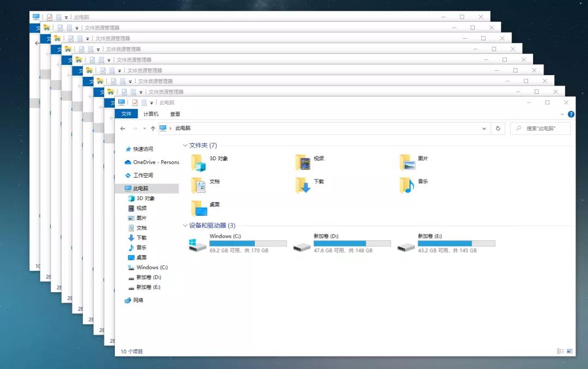Refresh the 此电脑 view
This screenshot has height=369, width=588.
[x=498, y=129]
